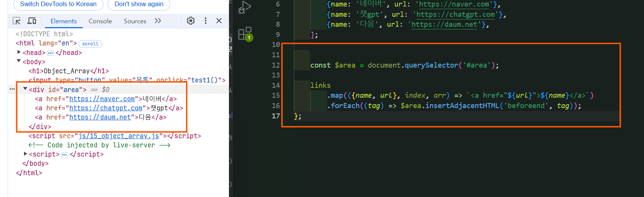
Task: Expand the ellipsis inside head tag
Action: 50,53
